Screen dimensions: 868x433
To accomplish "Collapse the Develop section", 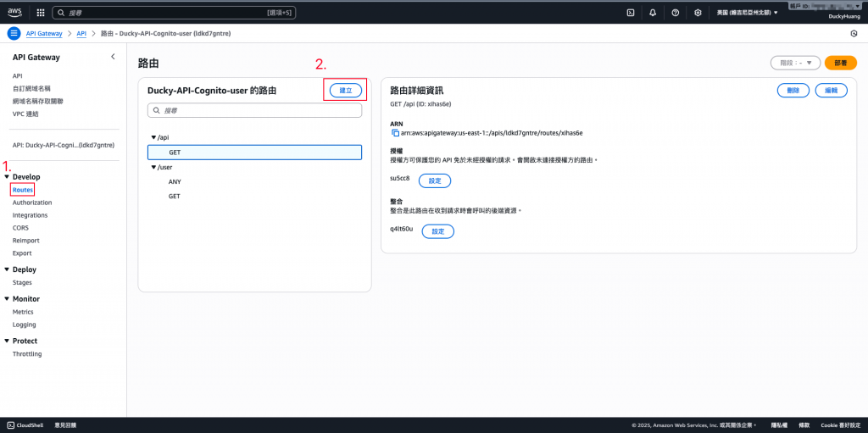I will [7, 176].
